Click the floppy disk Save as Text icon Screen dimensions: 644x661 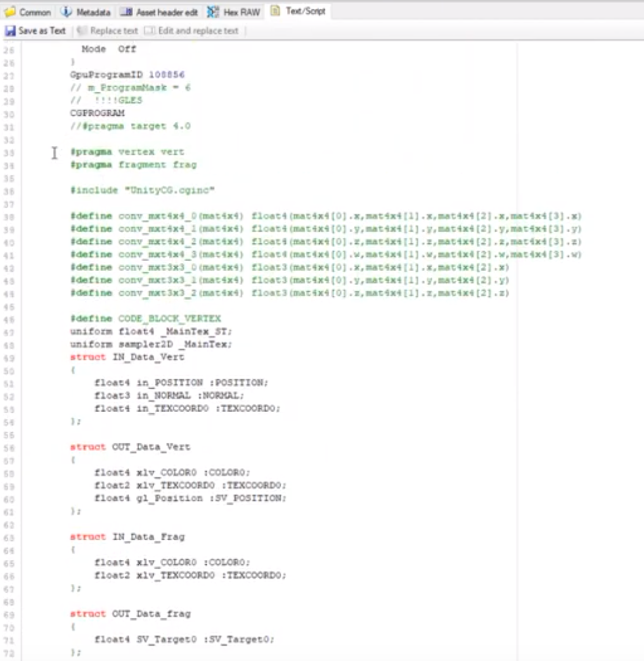point(10,31)
